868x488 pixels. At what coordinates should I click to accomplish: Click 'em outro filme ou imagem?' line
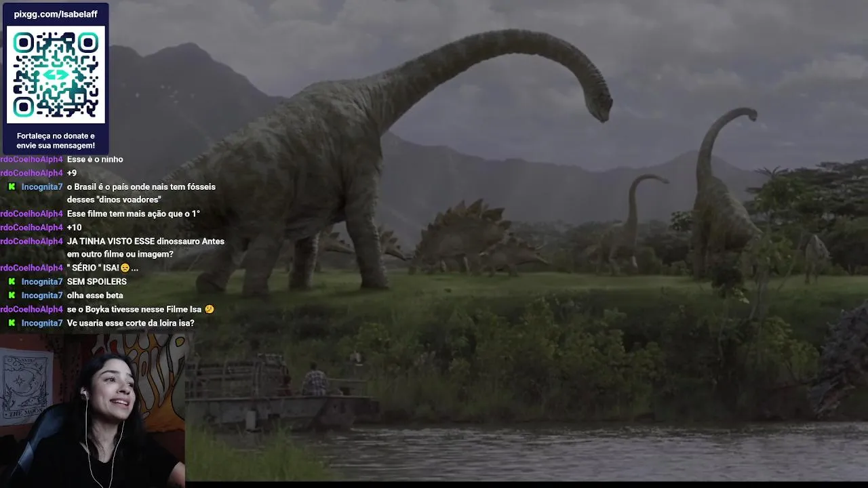120,254
